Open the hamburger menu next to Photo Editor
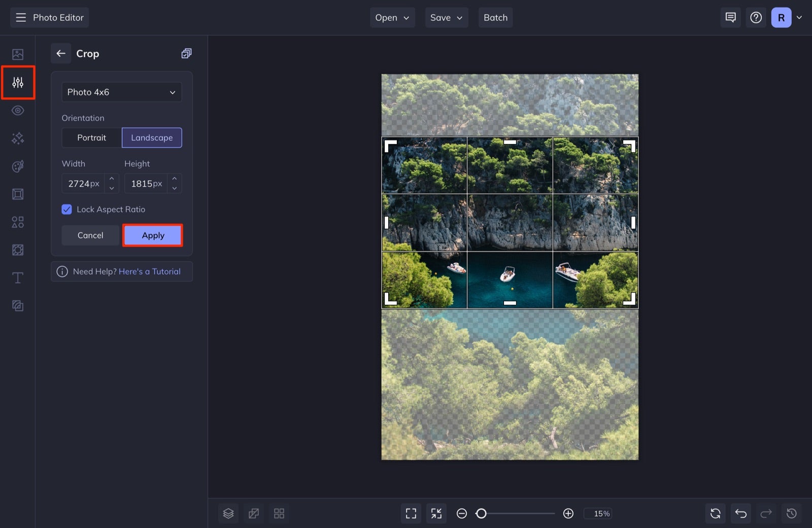Screen dimensions: 812x528 20,17
